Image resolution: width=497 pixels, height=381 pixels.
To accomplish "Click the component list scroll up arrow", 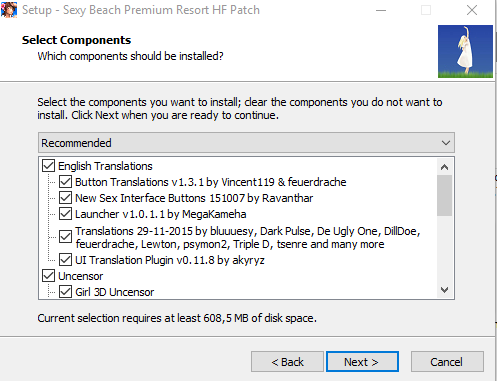I will click(444, 167).
